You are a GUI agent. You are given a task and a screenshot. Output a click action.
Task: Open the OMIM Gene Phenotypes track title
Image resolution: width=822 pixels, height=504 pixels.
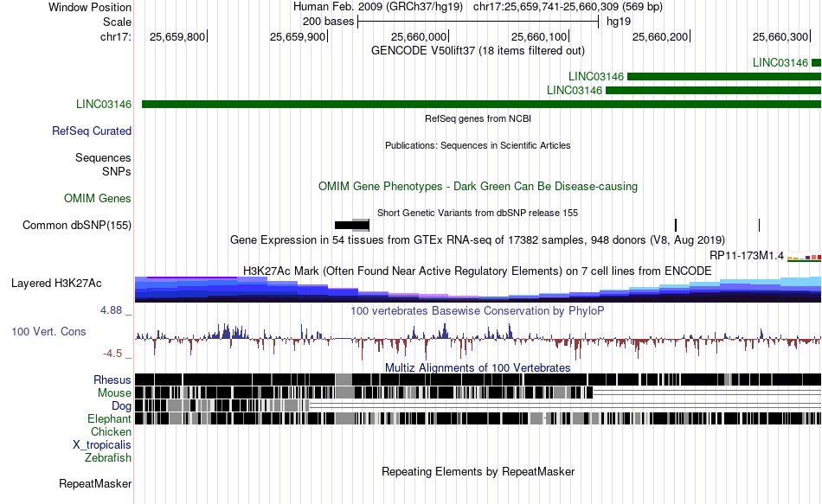click(x=478, y=187)
